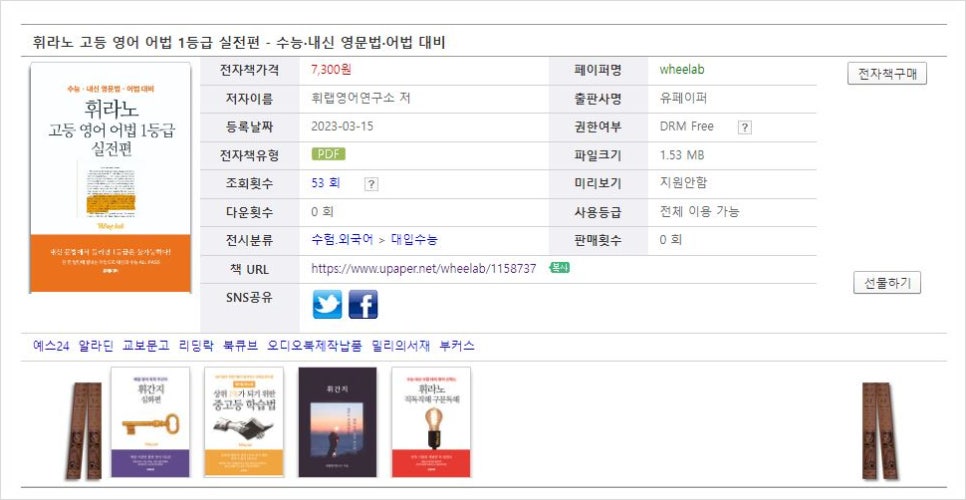Viewport: 966px width, 500px height.
Task: Click the 전자책구매 button
Action: [887, 74]
